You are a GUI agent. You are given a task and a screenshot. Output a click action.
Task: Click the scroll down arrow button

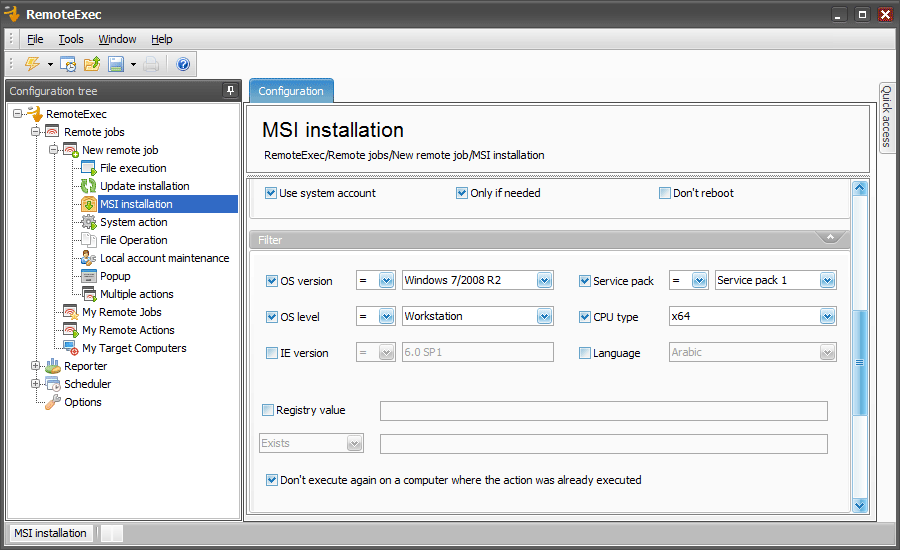[x=859, y=505]
